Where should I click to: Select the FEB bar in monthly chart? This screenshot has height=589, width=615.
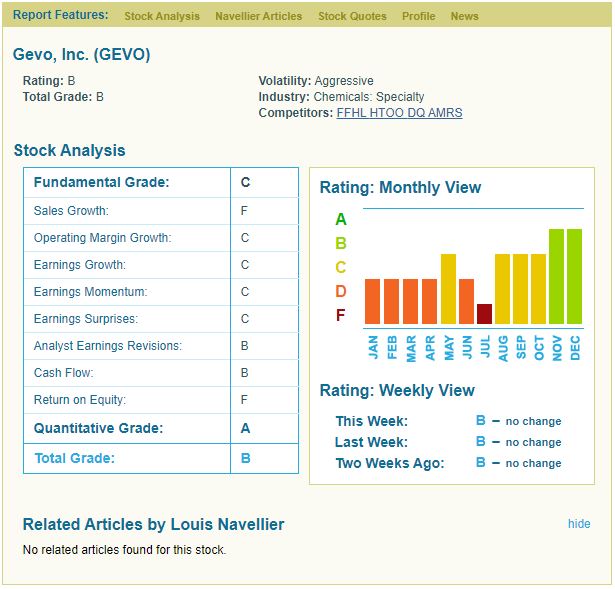pos(391,302)
